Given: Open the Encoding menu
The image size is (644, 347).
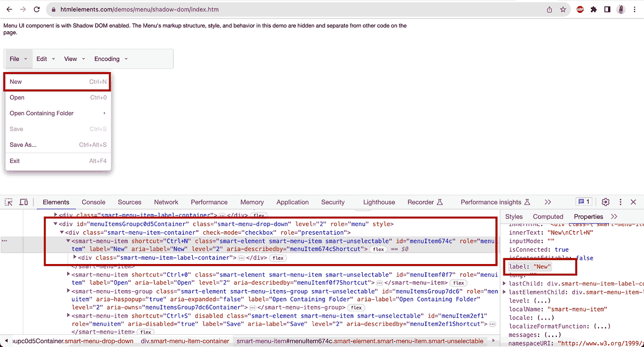Looking at the screenshot, I should pyautogui.click(x=111, y=59).
